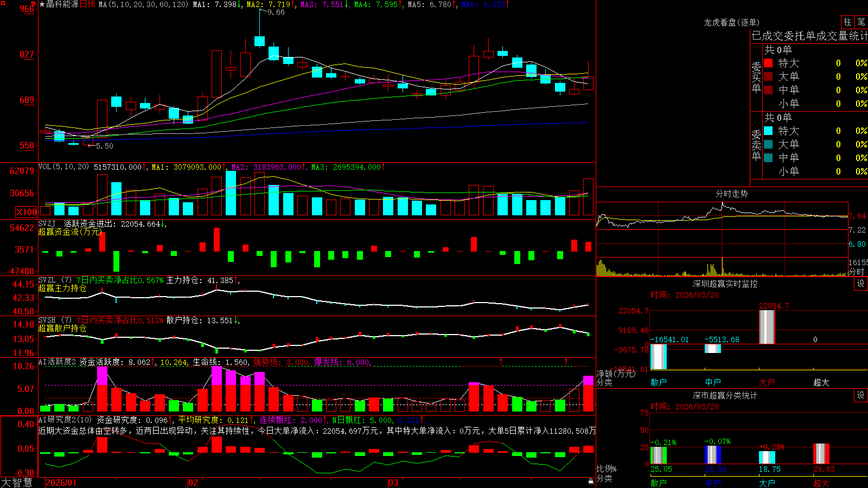Click the red 超大 bar showing 29.63
This screenshot has height=488, width=868.
[821, 453]
